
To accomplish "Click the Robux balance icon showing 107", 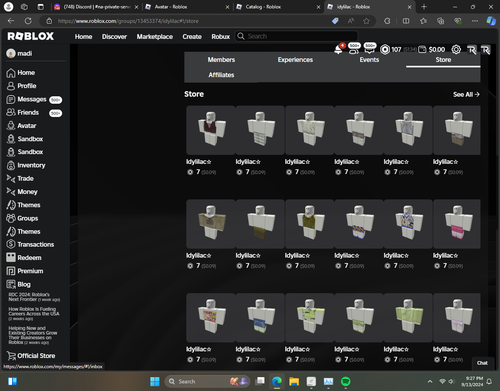I will [x=385, y=50].
